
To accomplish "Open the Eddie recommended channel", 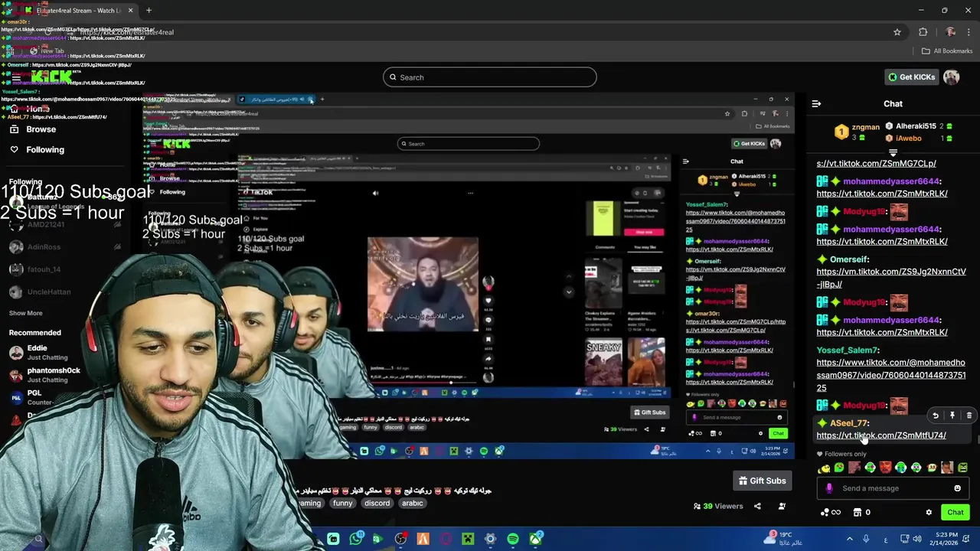I will 37,352.
